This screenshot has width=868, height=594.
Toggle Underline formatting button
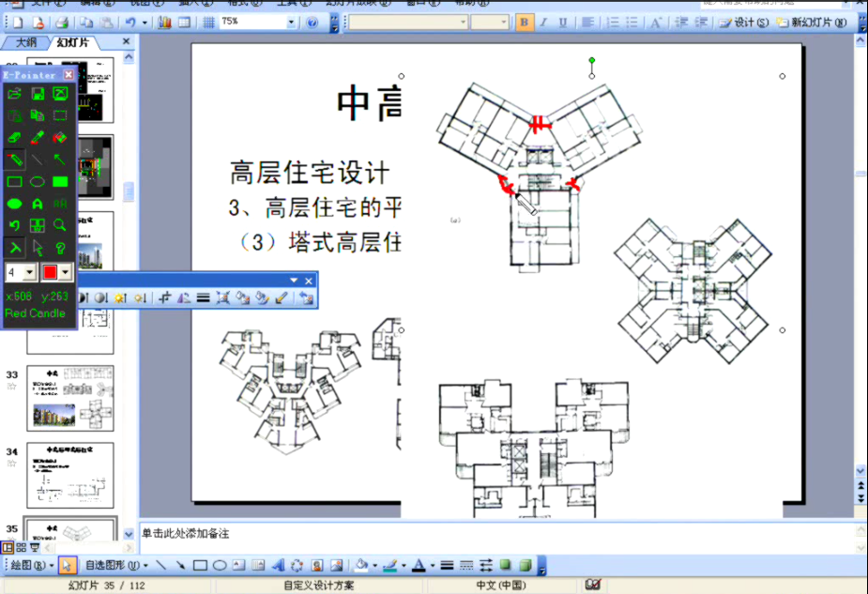pos(562,23)
